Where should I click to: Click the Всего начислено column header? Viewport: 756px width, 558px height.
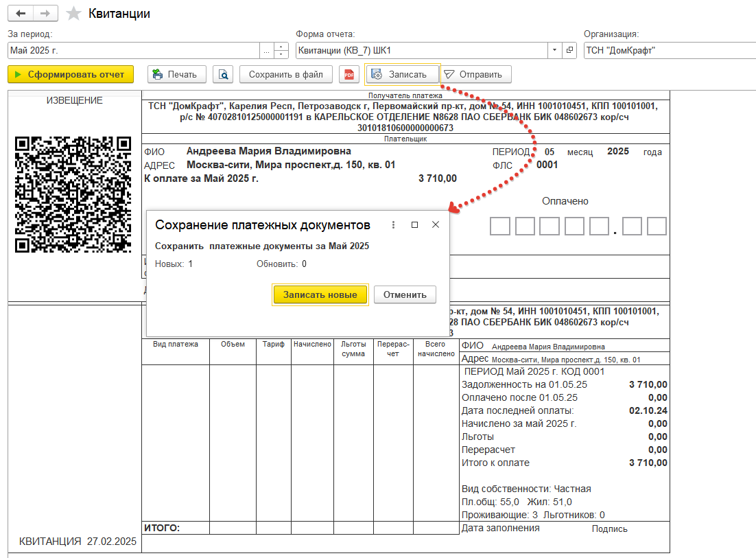pyautogui.click(x=436, y=349)
